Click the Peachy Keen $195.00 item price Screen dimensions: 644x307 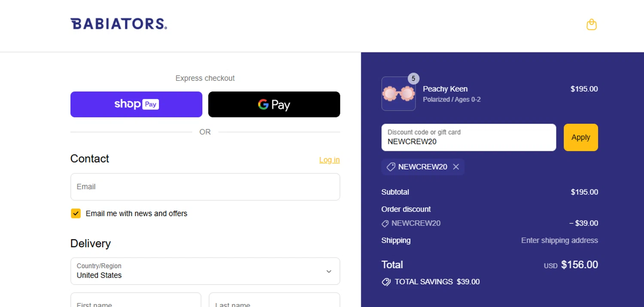(x=584, y=89)
